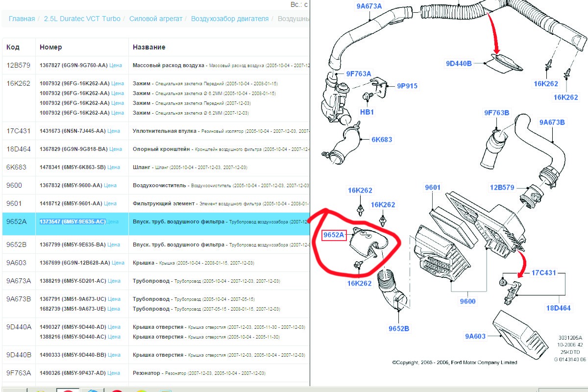Image resolution: width=588 pixels, height=392 pixels.
Task: Click the 9A673B label in diagram
Action: 552,122
